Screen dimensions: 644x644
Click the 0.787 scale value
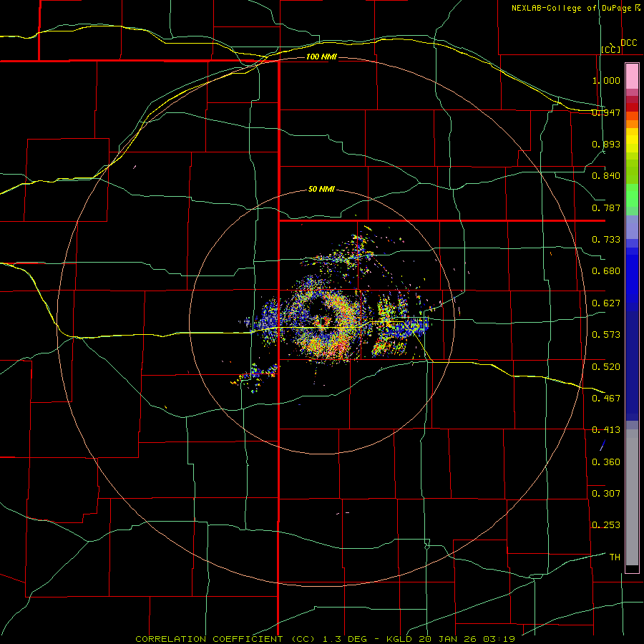(x=606, y=208)
